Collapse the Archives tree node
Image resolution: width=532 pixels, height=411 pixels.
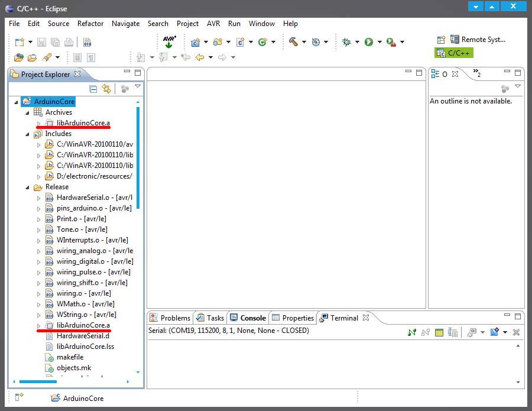tap(27, 113)
